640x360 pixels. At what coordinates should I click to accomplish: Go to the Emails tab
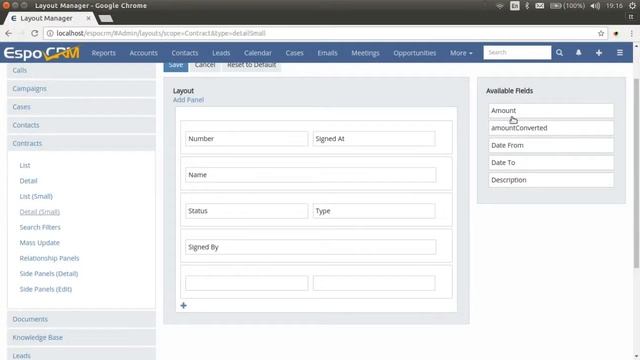pyautogui.click(x=327, y=53)
